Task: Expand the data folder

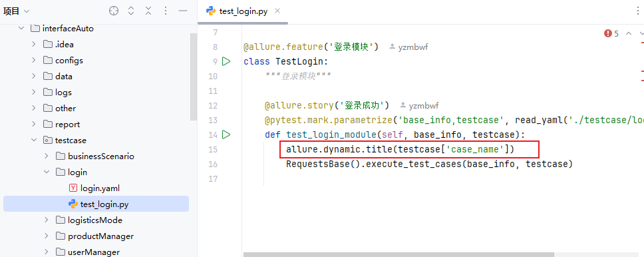Action: (x=34, y=77)
